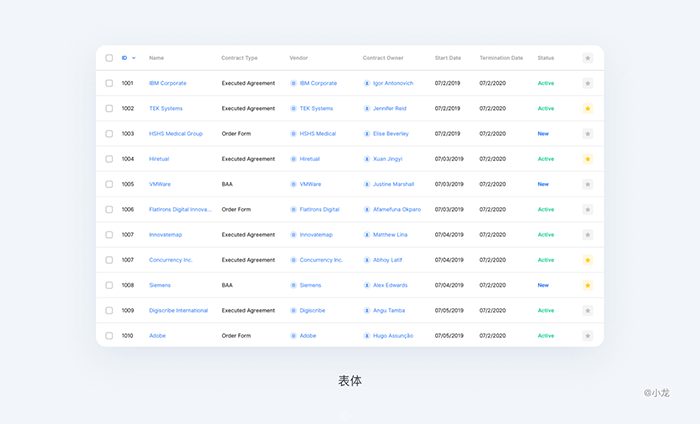700x424 pixels.
Task: Click the star icon in the header row
Action: point(588,58)
